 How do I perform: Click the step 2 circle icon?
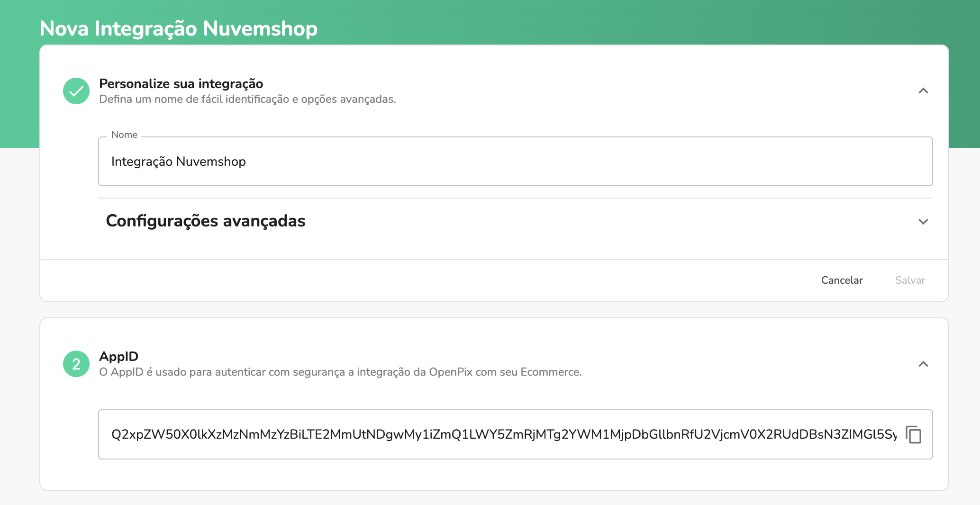pyautogui.click(x=76, y=364)
